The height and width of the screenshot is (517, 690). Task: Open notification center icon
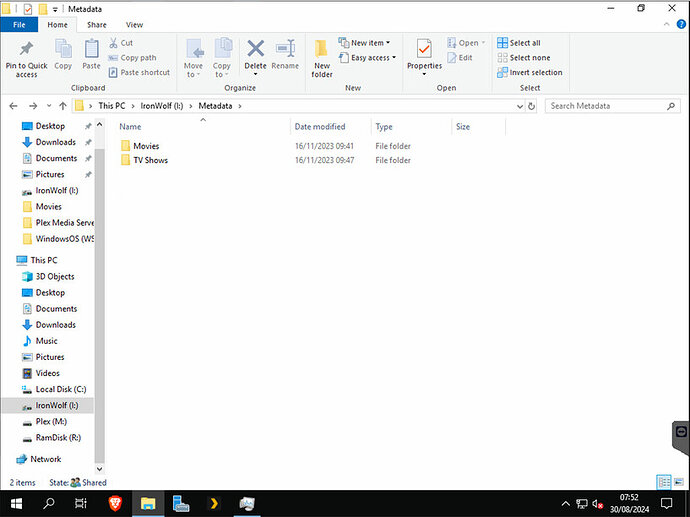tap(667, 503)
